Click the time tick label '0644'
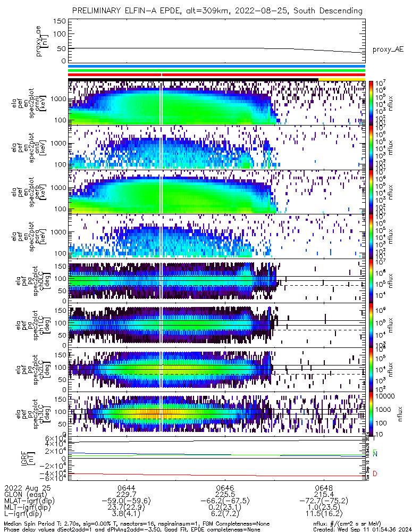Viewport: 412px width, 532px height. (126, 488)
